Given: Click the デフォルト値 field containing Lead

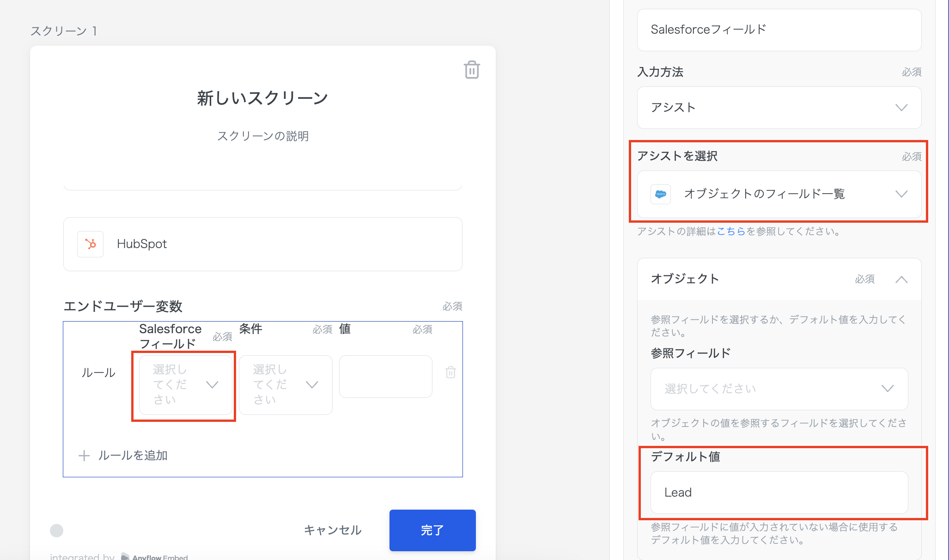Looking at the screenshot, I should [779, 492].
